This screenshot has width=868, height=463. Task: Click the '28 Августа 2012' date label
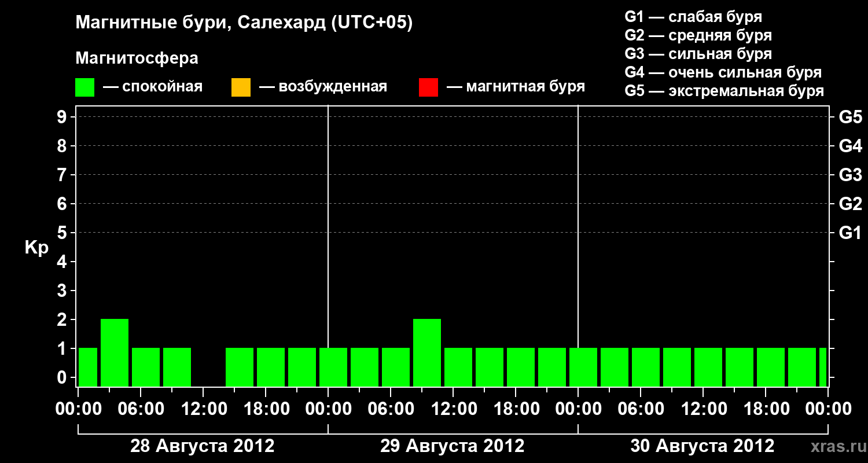tap(203, 446)
